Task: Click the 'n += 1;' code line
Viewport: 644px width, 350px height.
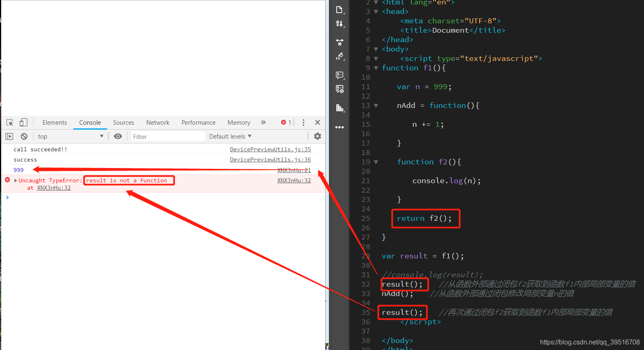Action: coord(428,124)
